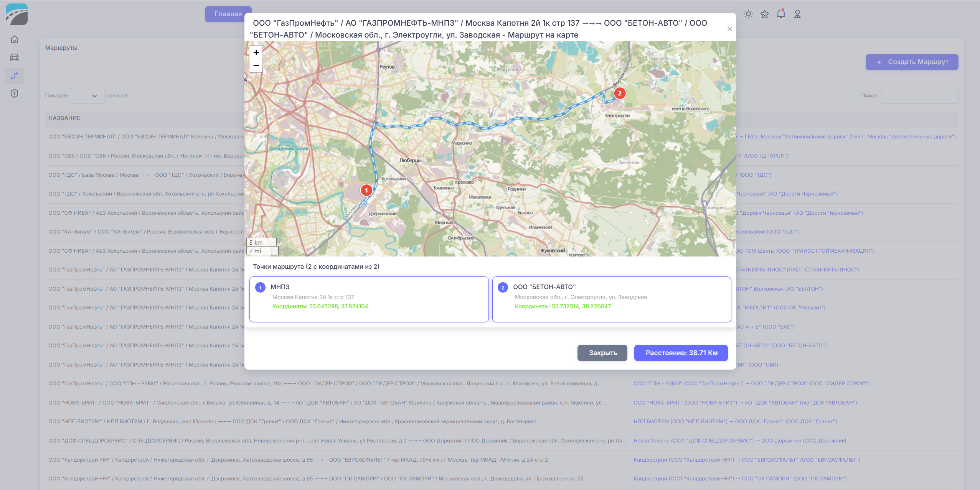Image resolution: width=980 pixels, height=490 pixels.
Task: Open the Автомобильные дороги route link
Action: [846, 136]
